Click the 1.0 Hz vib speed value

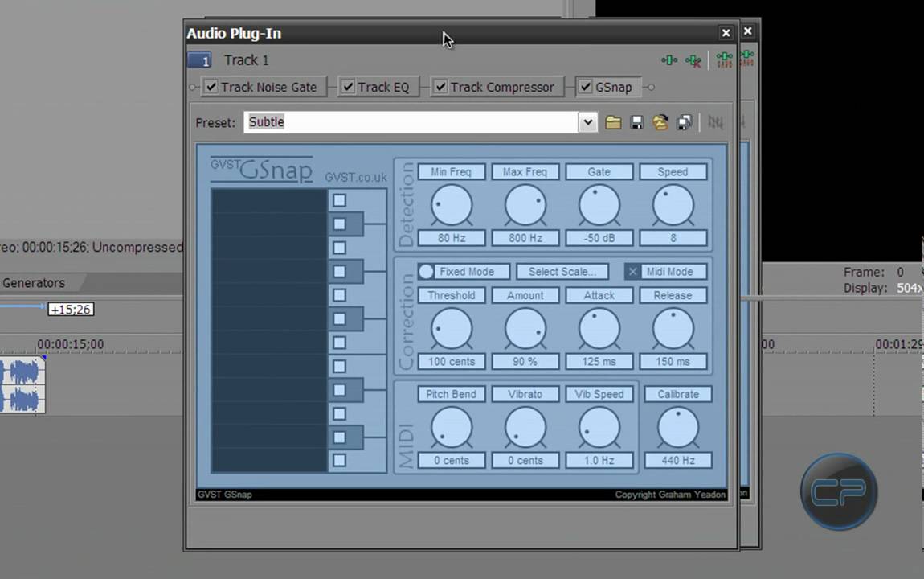coord(599,461)
